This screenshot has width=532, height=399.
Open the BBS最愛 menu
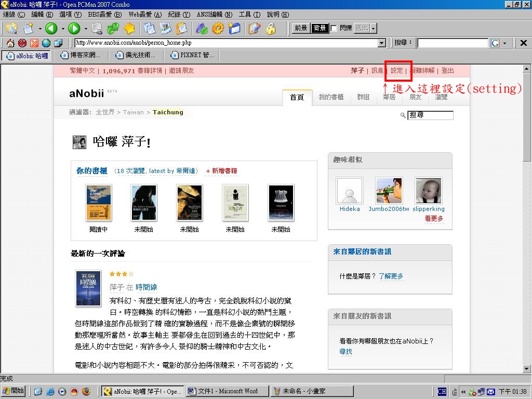[x=105, y=14]
